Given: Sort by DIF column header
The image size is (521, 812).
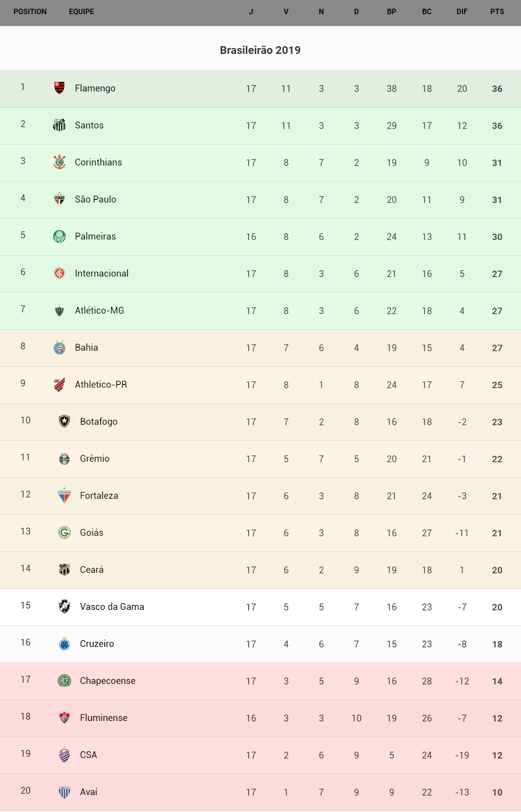Looking at the screenshot, I should tap(462, 12).
